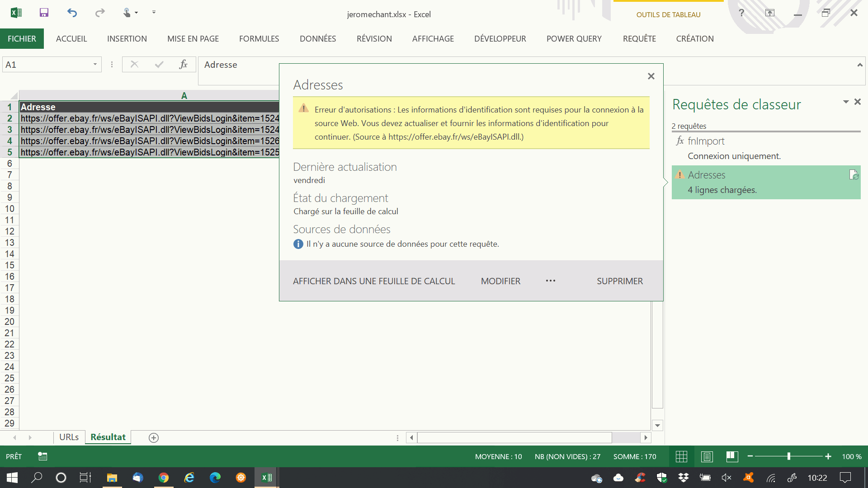Viewport: 868px width, 488px height.
Task: Switch to Page Layout view
Action: pyautogui.click(x=707, y=456)
